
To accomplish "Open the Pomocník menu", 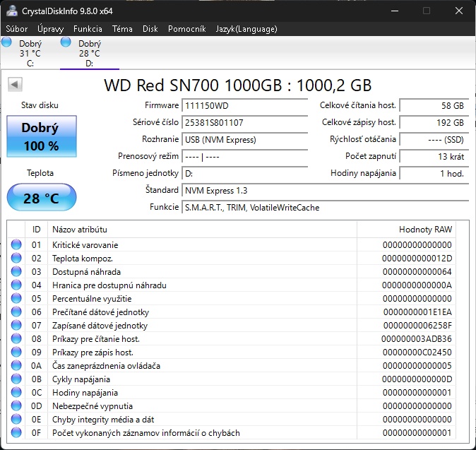I will [x=187, y=29].
